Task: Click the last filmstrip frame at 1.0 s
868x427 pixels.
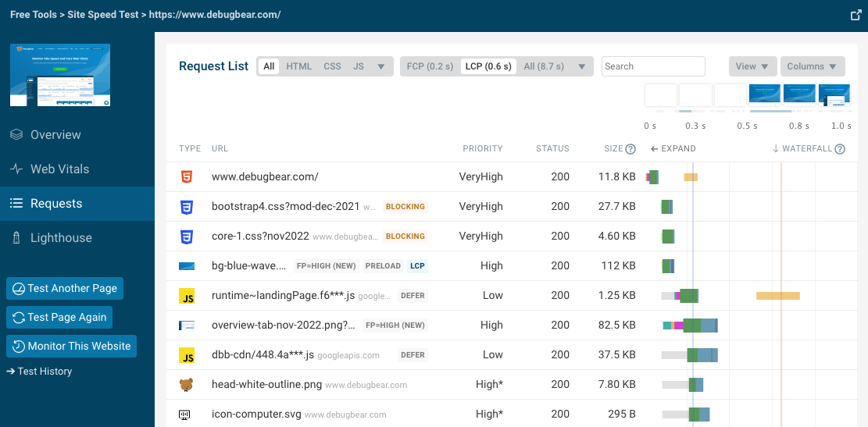Action: (834, 95)
